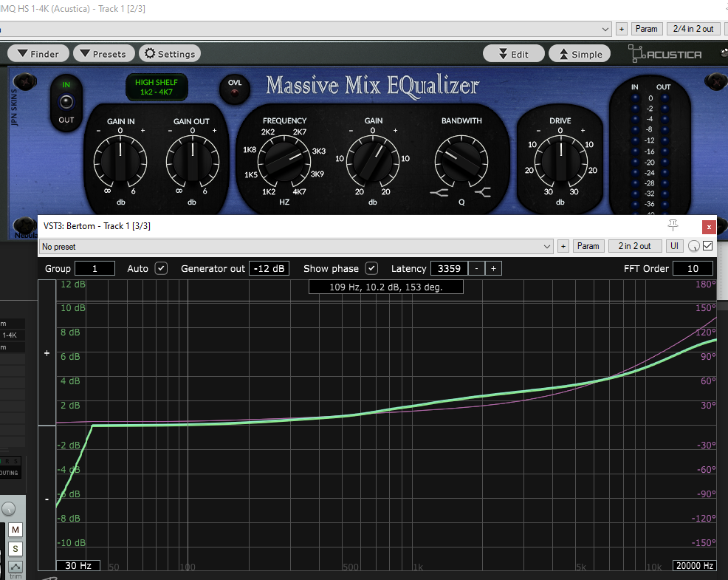Decrease latency with the minus button

(x=476, y=269)
